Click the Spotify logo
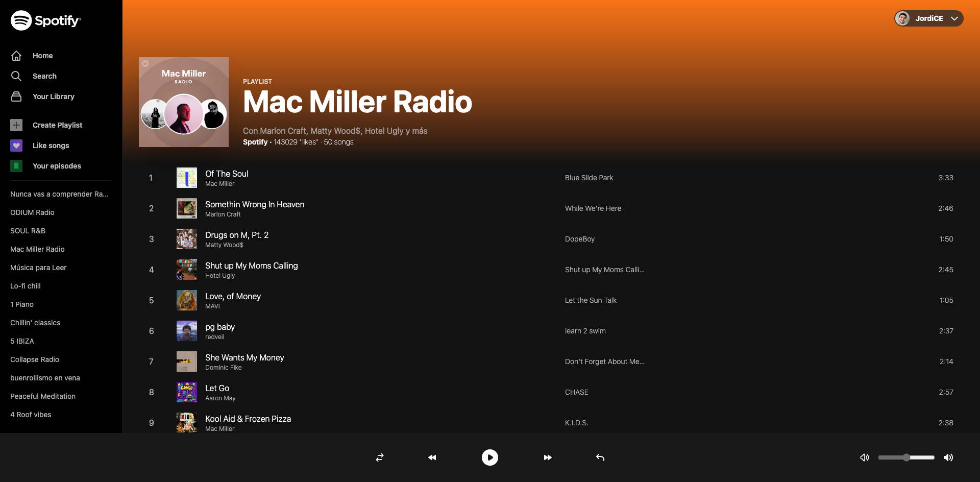Screen dimensions: 980x482 45,20
